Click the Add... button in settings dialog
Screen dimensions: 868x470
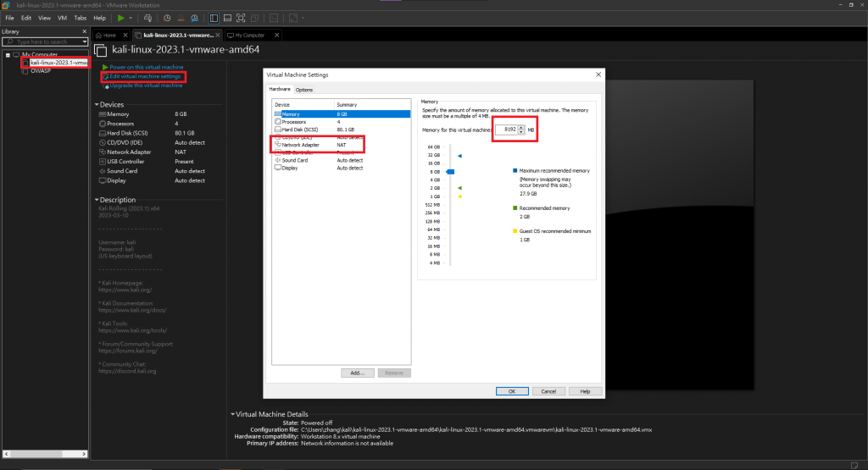click(x=358, y=373)
